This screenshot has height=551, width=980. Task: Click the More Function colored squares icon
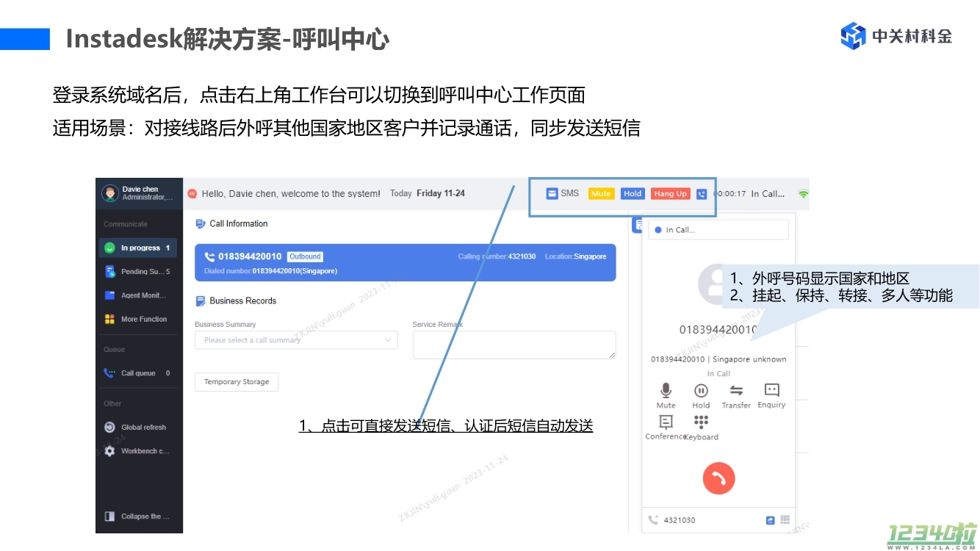point(109,320)
